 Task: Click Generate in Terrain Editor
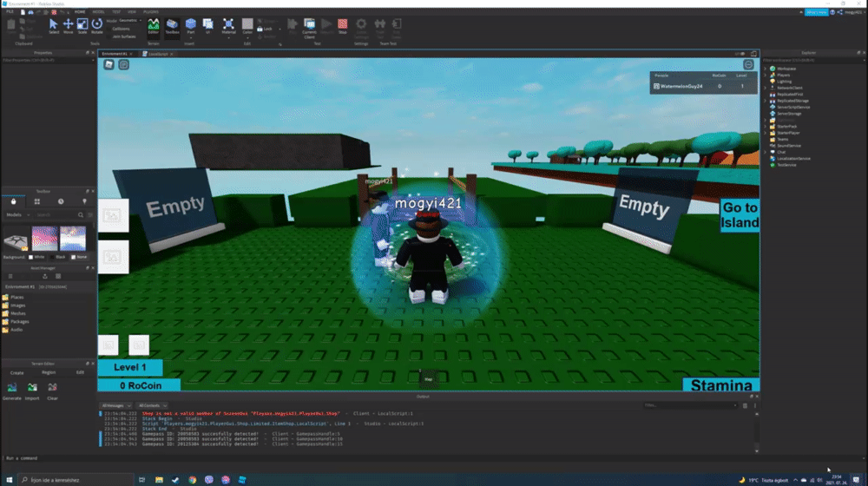click(x=11, y=391)
